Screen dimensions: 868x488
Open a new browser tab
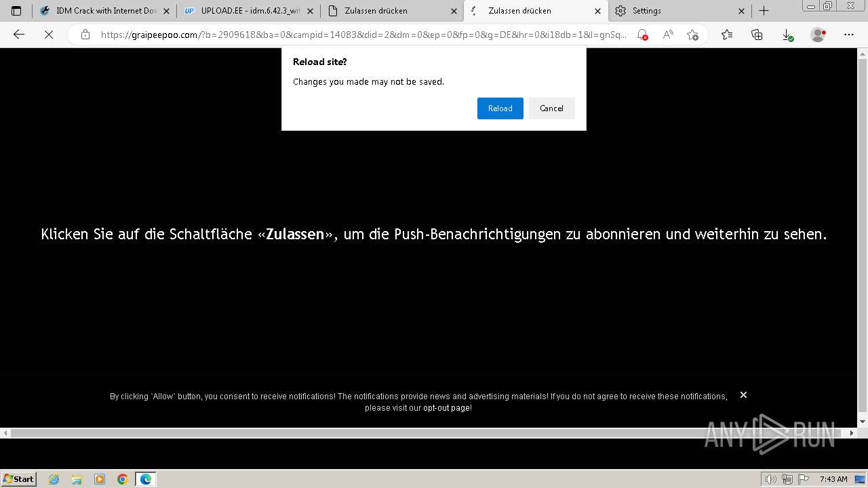click(x=764, y=11)
